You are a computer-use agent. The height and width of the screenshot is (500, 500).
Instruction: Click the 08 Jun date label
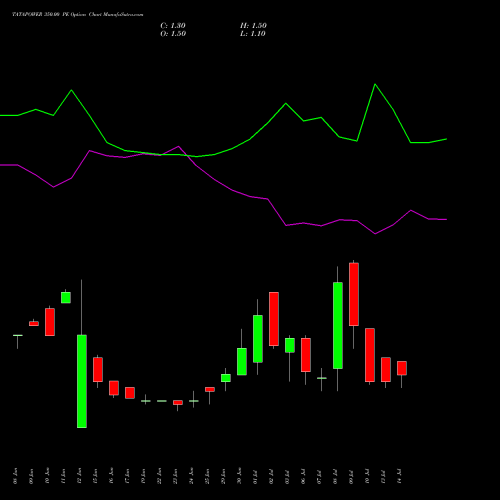(15, 476)
